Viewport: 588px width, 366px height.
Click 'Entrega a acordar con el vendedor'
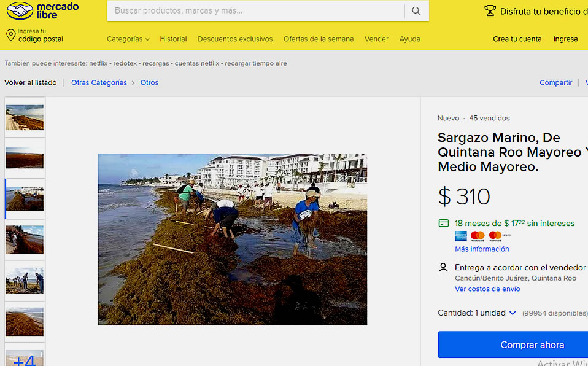pos(520,267)
